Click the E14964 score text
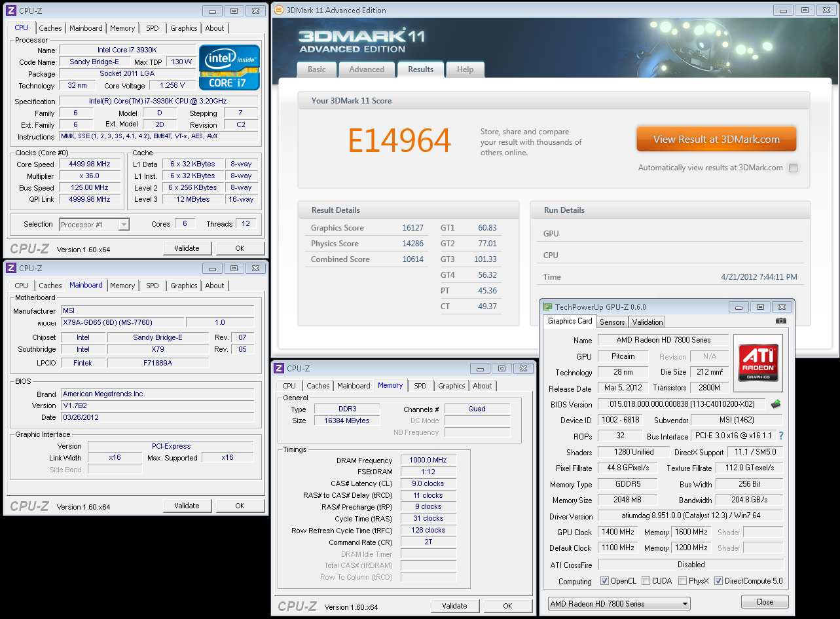 pyautogui.click(x=399, y=140)
